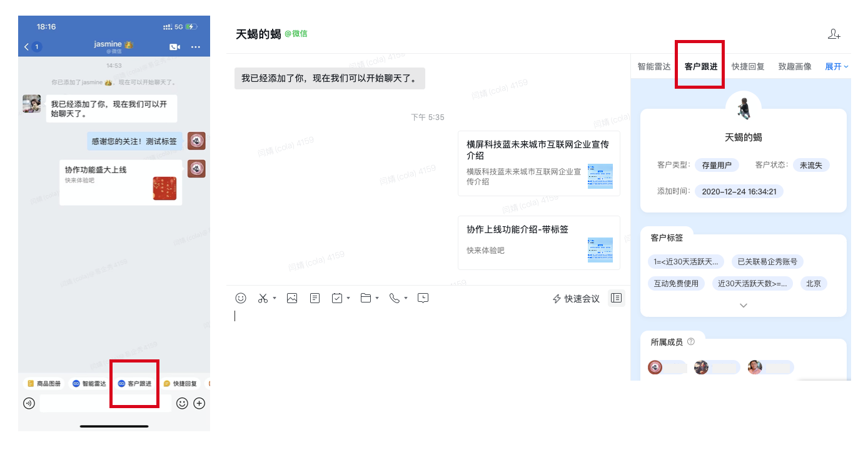This screenshot has width=868, height=450.
Task: Click the add member icon at top right
Action: pos(834,34)
